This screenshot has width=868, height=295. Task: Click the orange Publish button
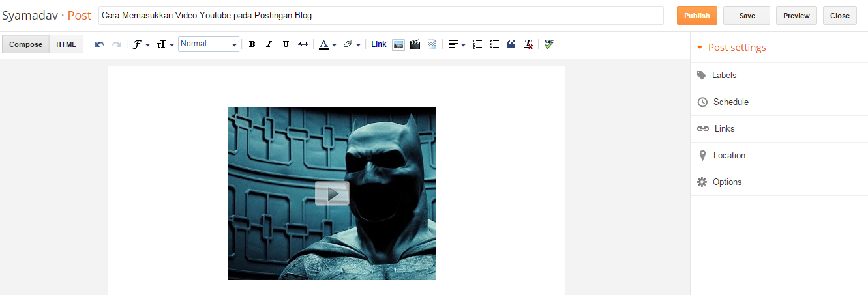pyautogui.click(x=697, y=16)
